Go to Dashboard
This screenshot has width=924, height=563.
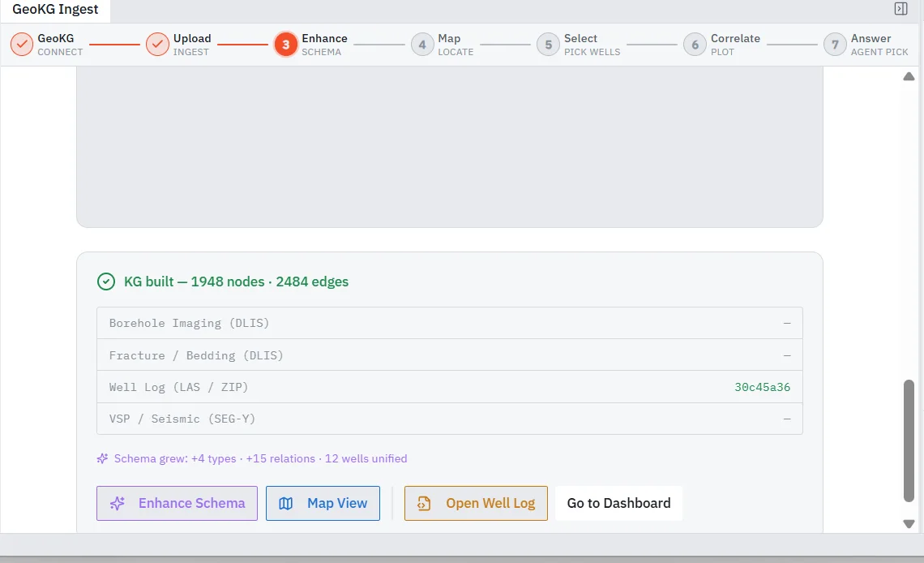(618, 504)
